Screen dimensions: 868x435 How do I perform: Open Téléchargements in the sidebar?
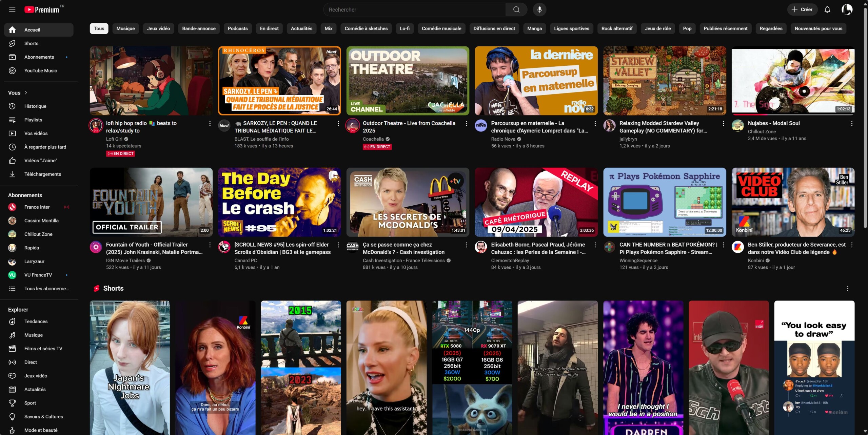(x=39, y=174)
